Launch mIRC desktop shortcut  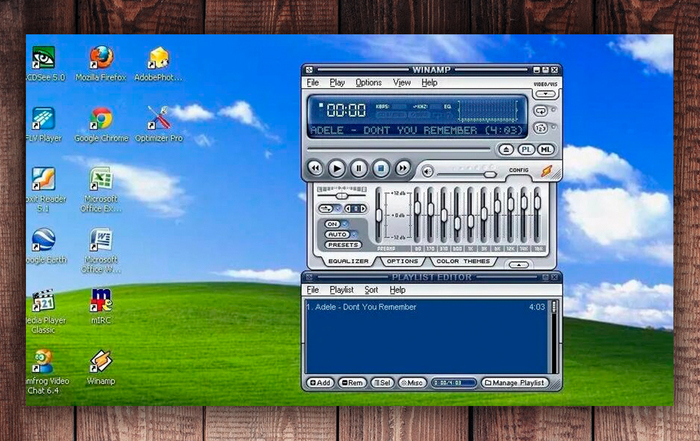101,306
